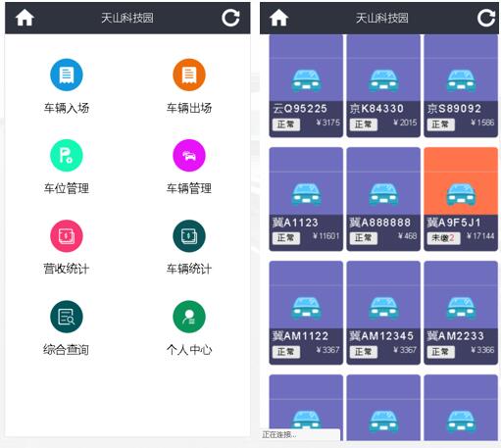Refresh the right panel vehicle list
The height and width of the screenshot is (448, 501).
click(486, 18)
